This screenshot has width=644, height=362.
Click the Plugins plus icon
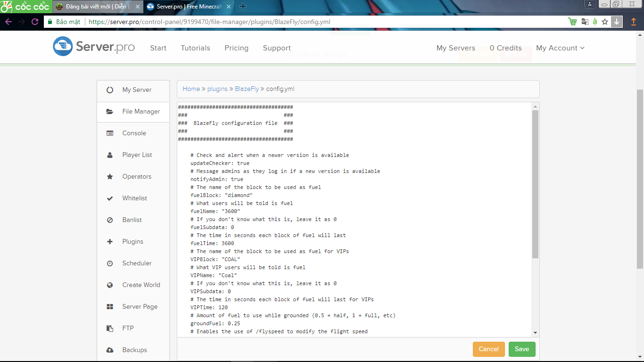pyautogui.click(x=110, y=242)
